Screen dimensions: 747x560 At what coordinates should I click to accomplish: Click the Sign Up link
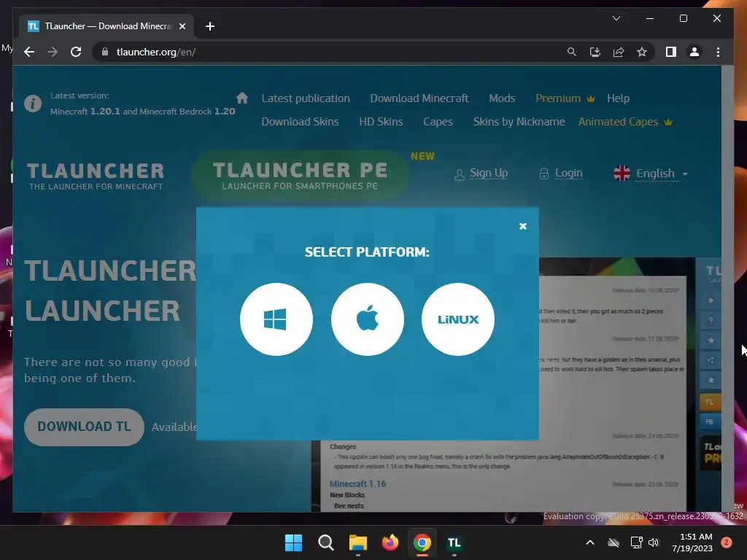tap(488, 173)
